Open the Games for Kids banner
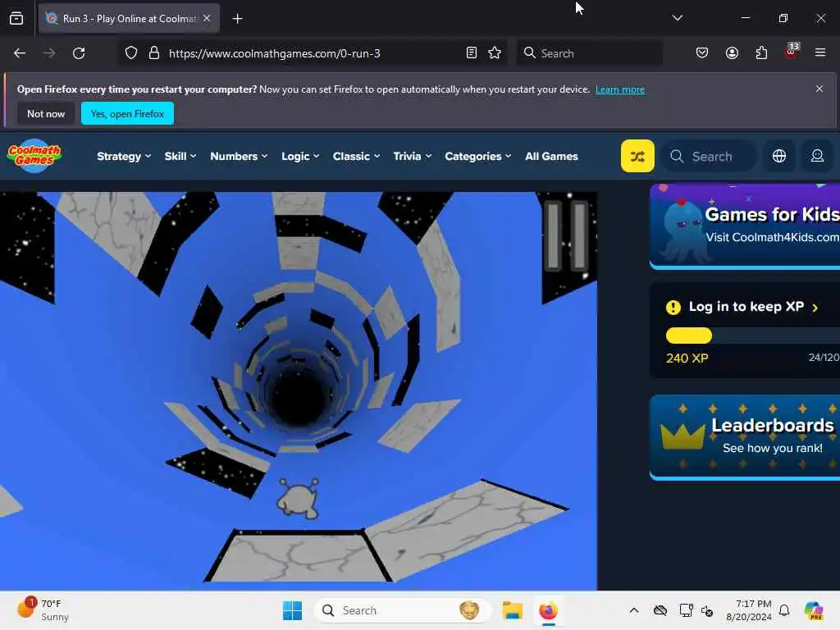The image size is (840, 630). 745,226
